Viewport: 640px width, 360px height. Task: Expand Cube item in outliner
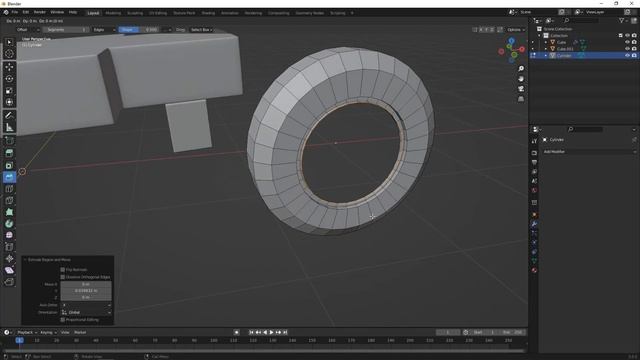coord(546,42)
